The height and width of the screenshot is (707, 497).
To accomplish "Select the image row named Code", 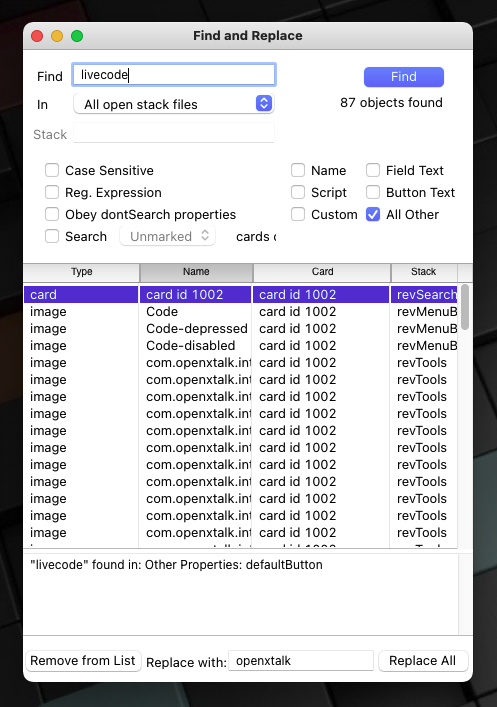I will (240, 312).
